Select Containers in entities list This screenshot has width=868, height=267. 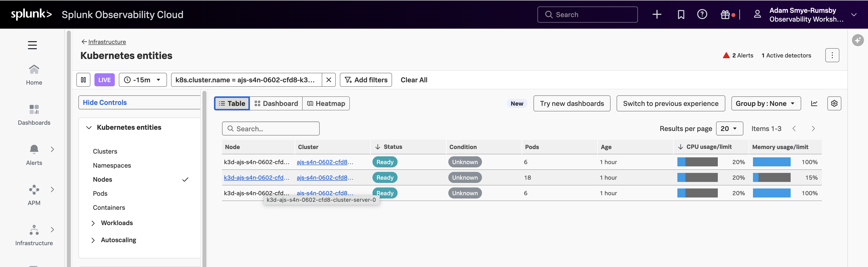(109, 208)
